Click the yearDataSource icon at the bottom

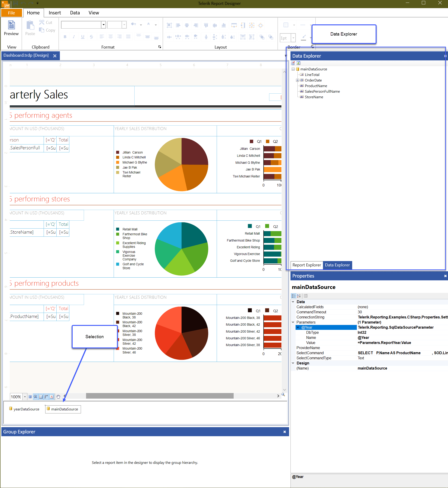(11, 409)
